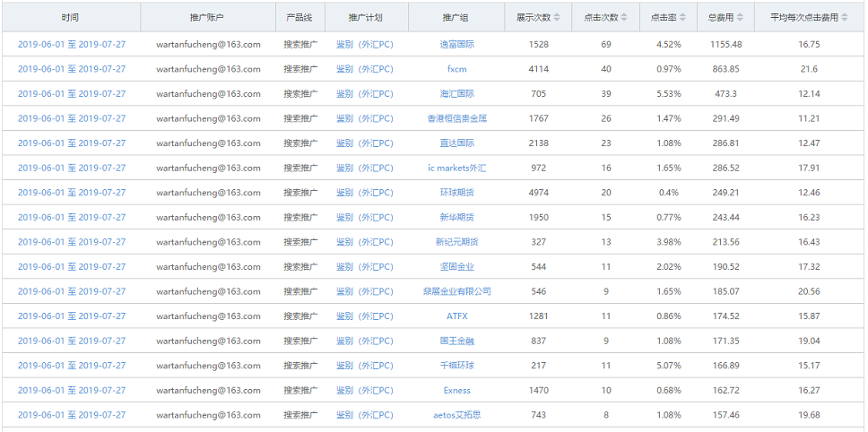Click the 产品线 column header
Image resolution: width=868 pixels, height=432 pixels.
(299, 18)
